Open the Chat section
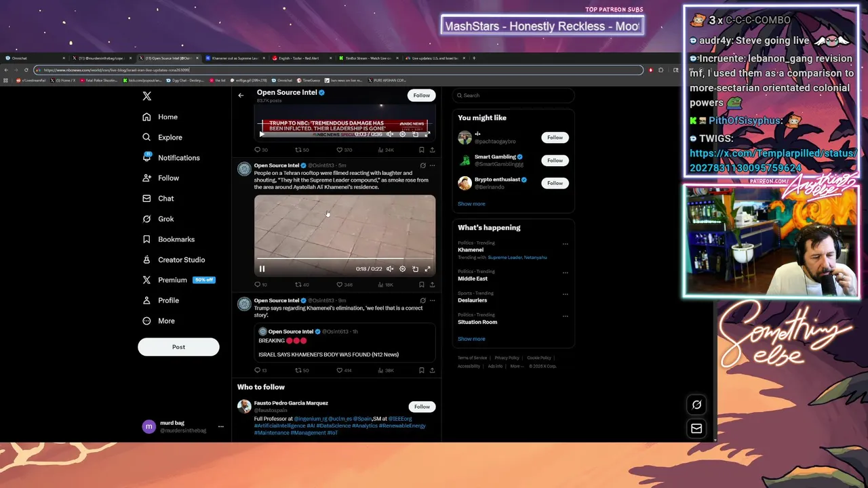 click(158, 198)
